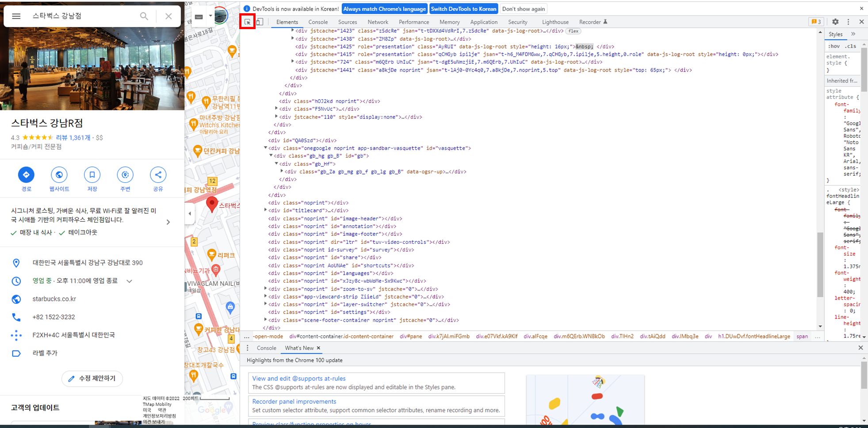Click the issues counter badge
The image size is (868, 428).
click(816, 22)
